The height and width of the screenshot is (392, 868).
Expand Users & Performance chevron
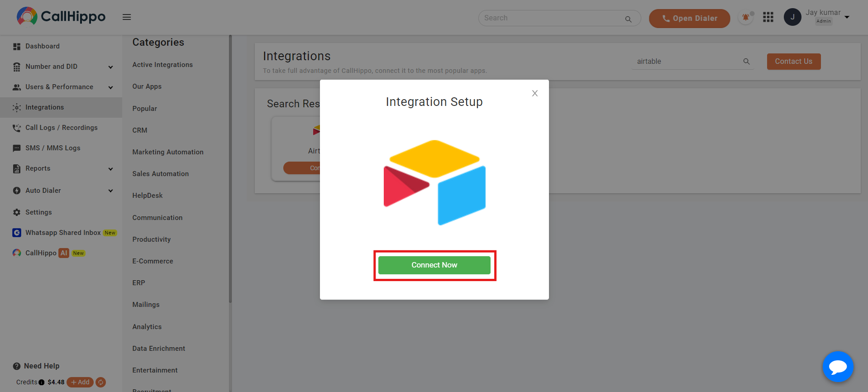coord(110,87)
